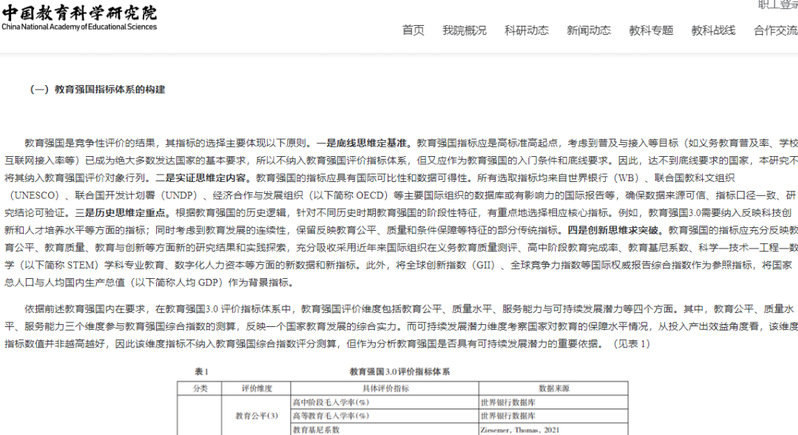Click the 具体评价指标 column header

[x=385, y=388]
